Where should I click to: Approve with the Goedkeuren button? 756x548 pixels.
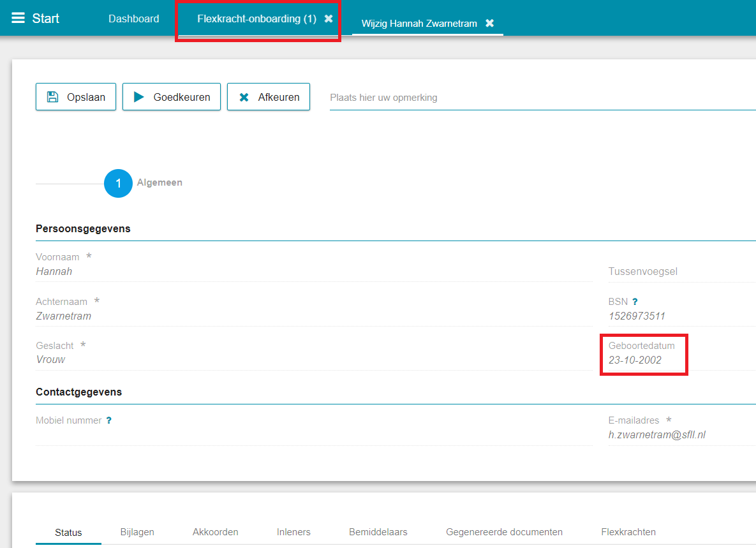(x=171, y=97)
